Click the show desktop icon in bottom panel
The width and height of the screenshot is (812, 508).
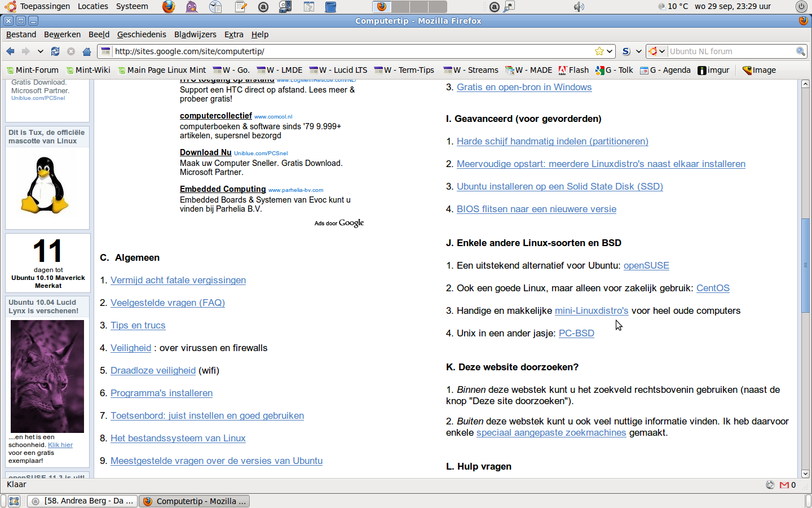14,501
